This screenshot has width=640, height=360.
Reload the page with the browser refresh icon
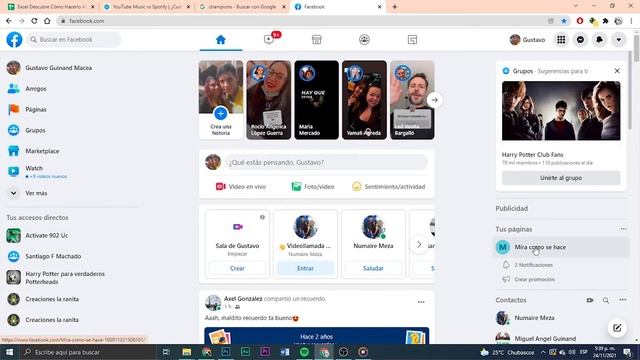coord(34,21)
